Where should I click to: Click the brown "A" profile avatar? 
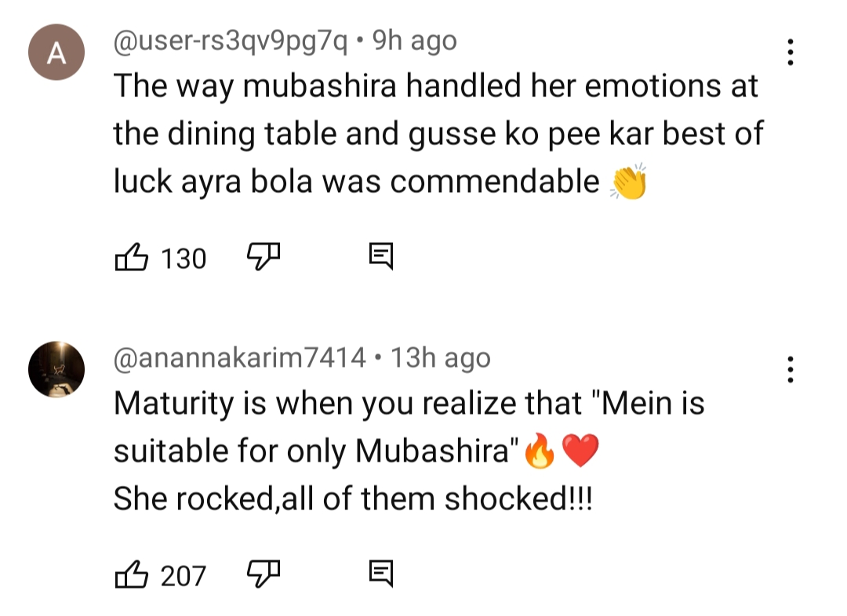point(56,53)
